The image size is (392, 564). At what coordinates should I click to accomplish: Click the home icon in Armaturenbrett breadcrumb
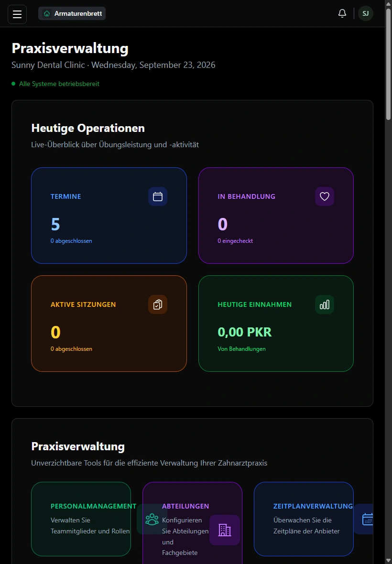[x=47, y=14]
